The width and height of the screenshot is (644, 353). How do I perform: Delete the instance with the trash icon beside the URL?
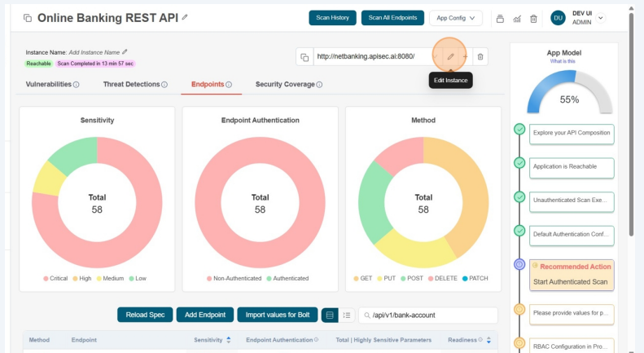(x=480, y=56)
